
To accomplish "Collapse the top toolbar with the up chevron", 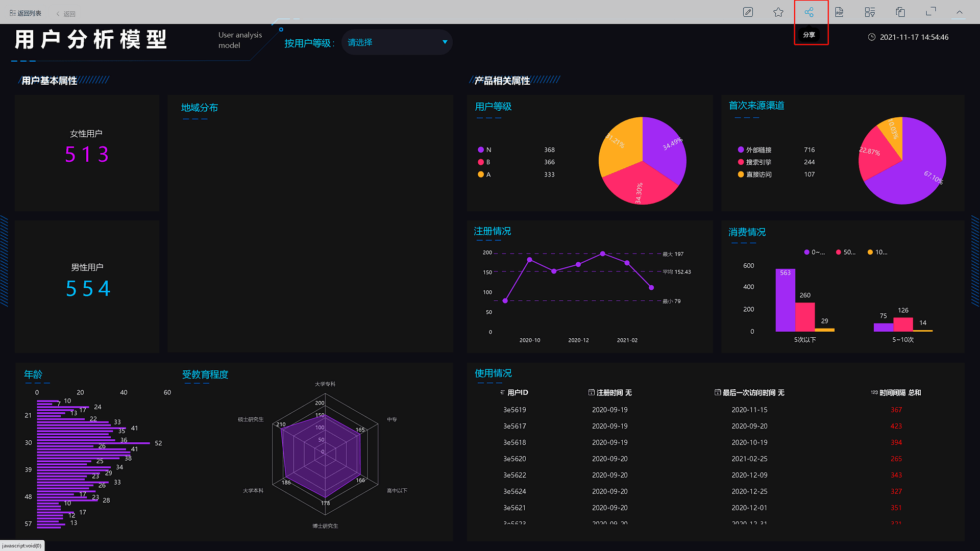I will 960,12.
